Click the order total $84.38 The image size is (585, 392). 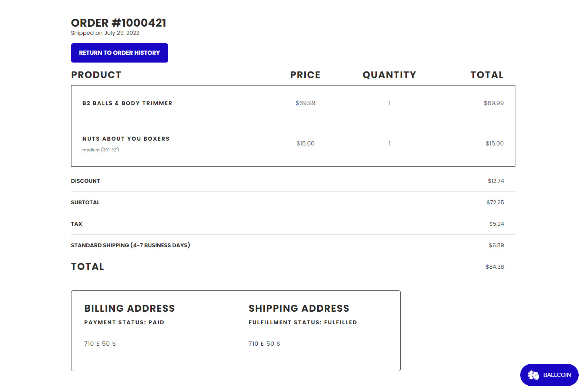[x=495, y=267]
